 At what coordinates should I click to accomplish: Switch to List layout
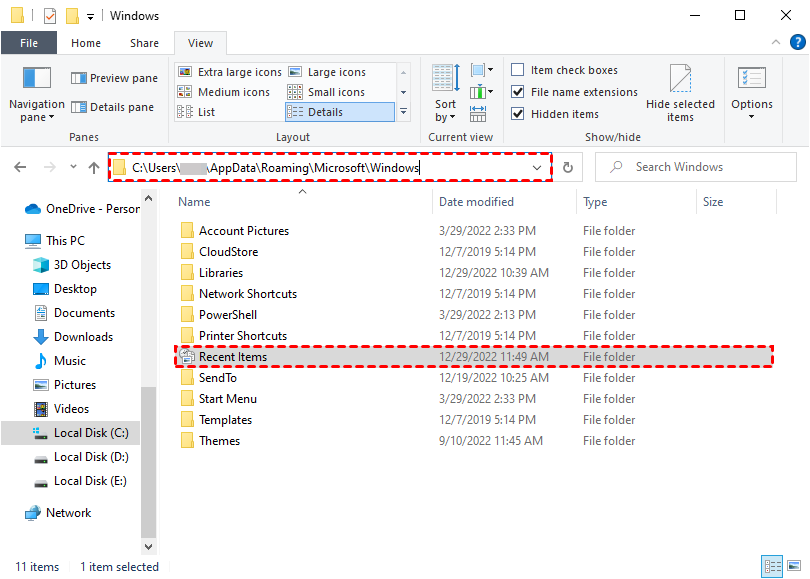196,112
